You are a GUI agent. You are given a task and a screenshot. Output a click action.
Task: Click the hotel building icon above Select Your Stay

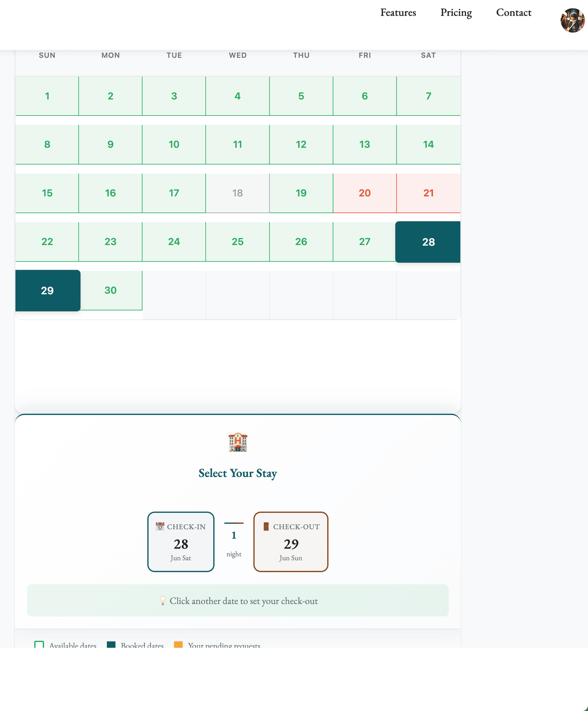[238, 441]
